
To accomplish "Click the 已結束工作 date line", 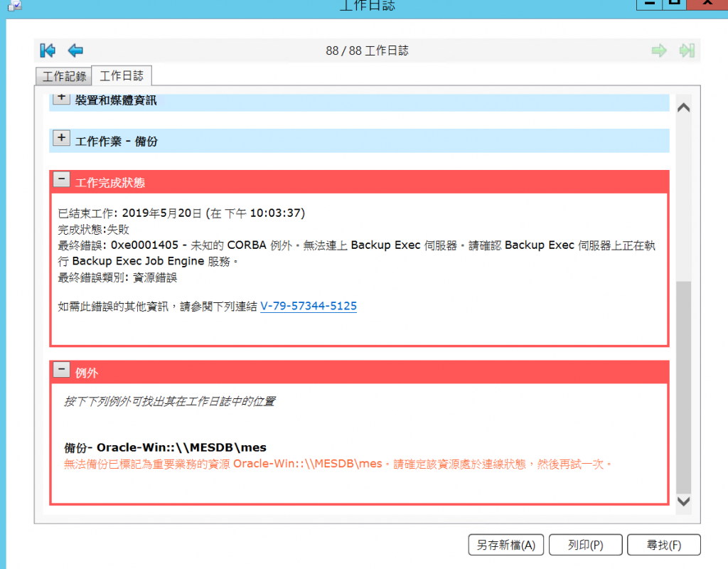I will (181, 213).
